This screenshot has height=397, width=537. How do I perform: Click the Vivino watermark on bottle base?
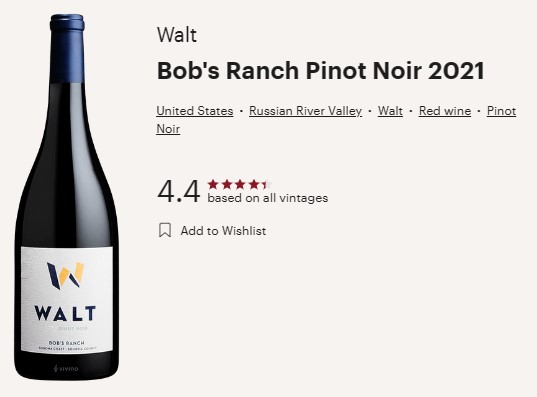(x=66, y=369)
